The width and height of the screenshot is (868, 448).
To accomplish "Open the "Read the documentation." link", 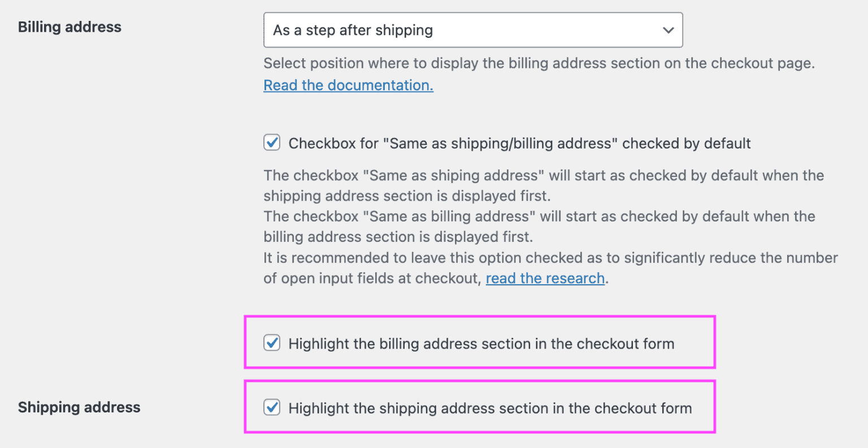I will pos(348,85).
